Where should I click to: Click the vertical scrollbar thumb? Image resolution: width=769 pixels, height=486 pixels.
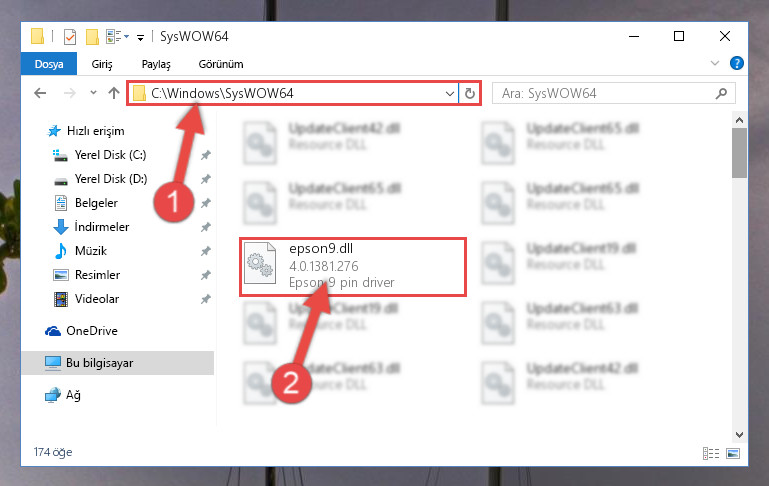[x=739, y=153]
